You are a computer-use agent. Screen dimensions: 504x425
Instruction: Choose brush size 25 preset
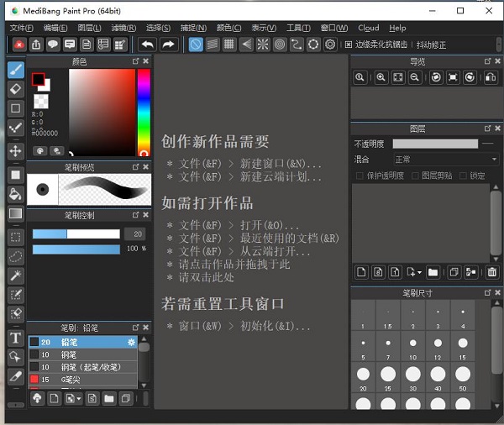[x=388, y=374]
